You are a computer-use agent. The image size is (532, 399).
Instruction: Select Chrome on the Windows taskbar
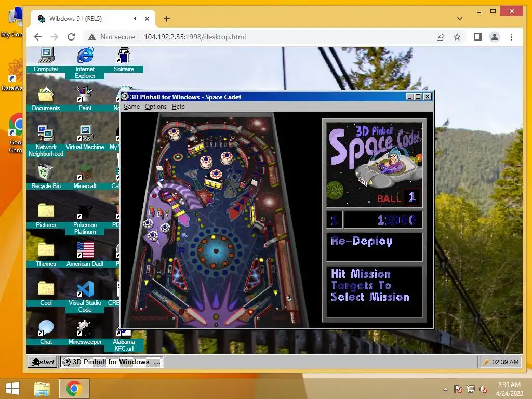tap(74, 389)
